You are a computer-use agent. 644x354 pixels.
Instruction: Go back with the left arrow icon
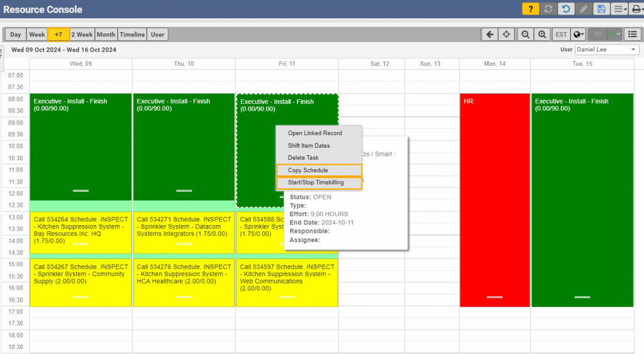coord(489,35)
